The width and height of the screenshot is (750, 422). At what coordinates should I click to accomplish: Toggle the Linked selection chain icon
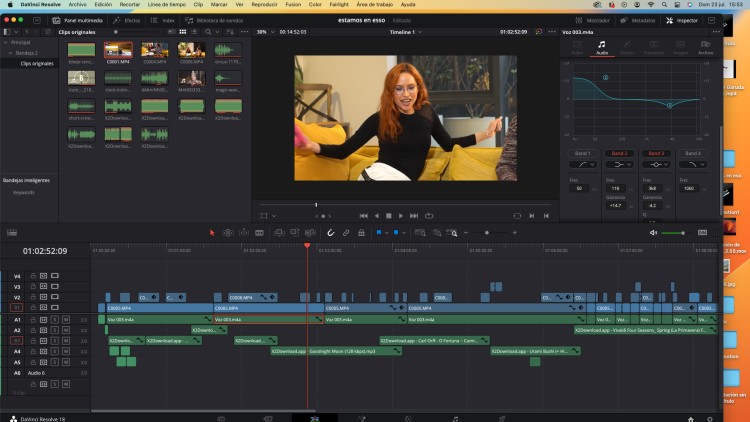346,233
